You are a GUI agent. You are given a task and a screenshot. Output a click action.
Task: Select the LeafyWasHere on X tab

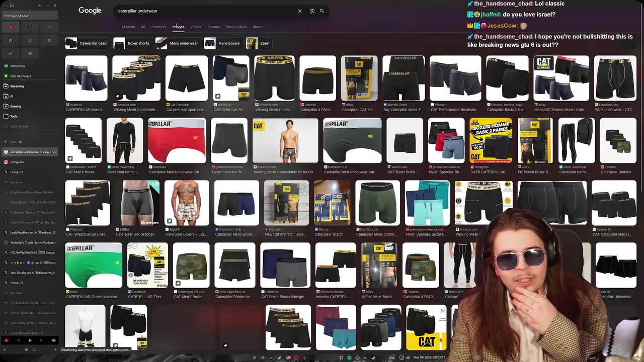(x=30, y=232)
